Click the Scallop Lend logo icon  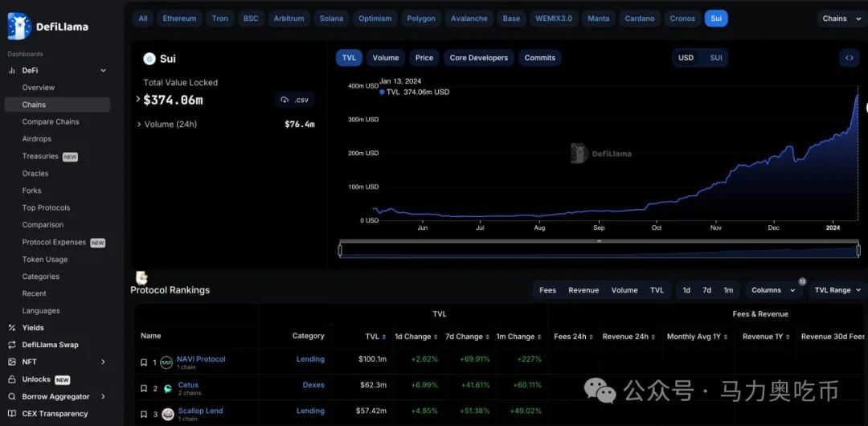point(168,415)
